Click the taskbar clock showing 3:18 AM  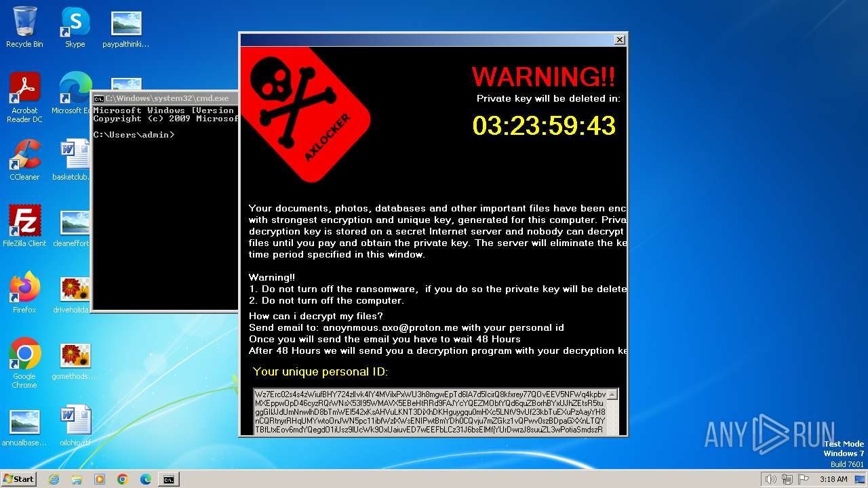(833, 479)
